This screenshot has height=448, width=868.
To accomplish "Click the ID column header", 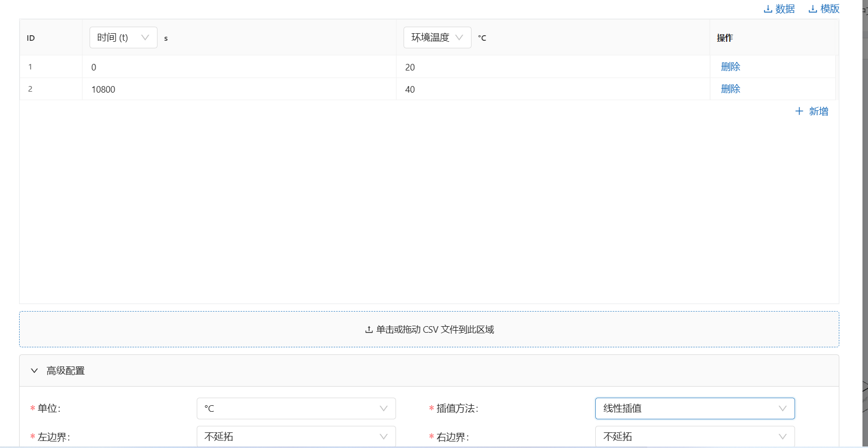I will pos(51,38).
